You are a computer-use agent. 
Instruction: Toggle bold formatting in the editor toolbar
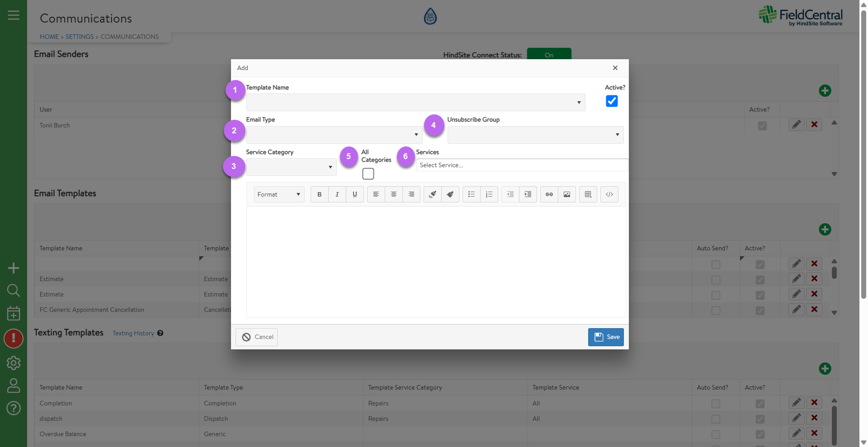tap(319, 194)
